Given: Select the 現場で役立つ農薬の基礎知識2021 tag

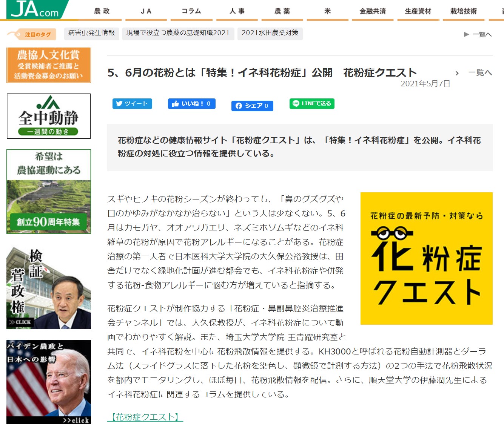Looking at the screenshot, I should coord(177,33).
